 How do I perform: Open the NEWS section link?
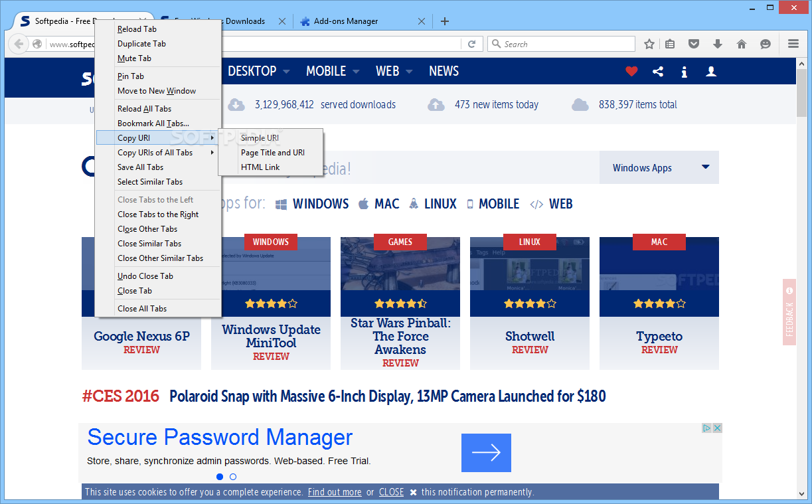coord(444,71)
